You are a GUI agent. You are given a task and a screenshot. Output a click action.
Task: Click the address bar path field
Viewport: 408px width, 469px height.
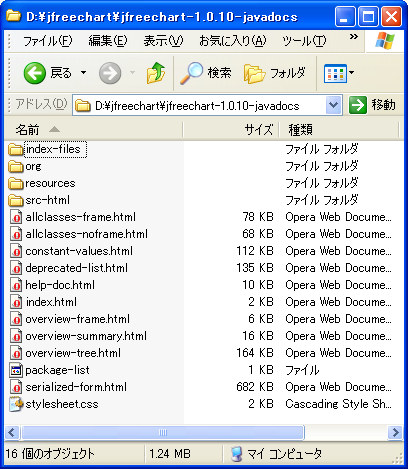[199, 106]
